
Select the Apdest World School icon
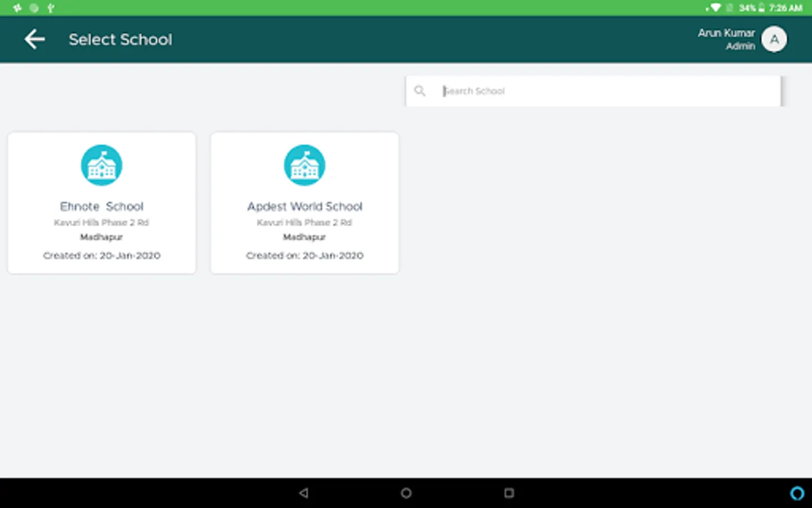pyautogui.click(x=304, y=165)
